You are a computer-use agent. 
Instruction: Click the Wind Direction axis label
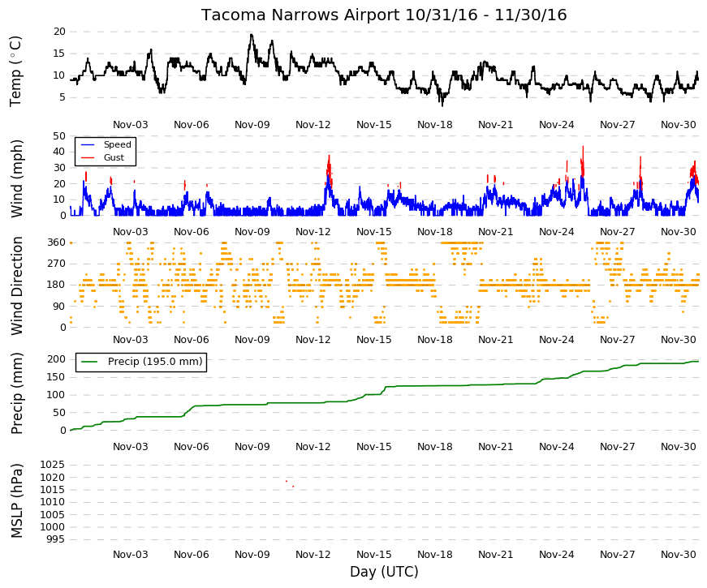click(16, 285)
